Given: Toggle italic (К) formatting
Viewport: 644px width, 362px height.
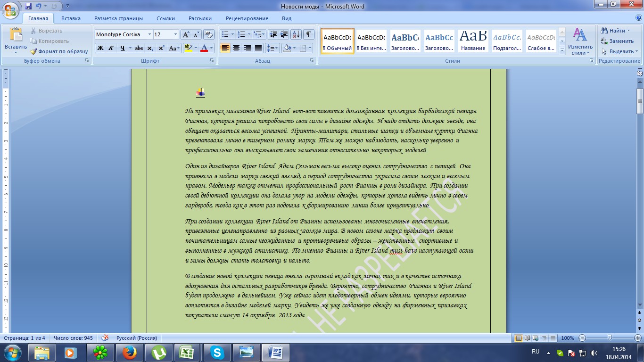Looking at the screenshot, I should pos(111,48).
